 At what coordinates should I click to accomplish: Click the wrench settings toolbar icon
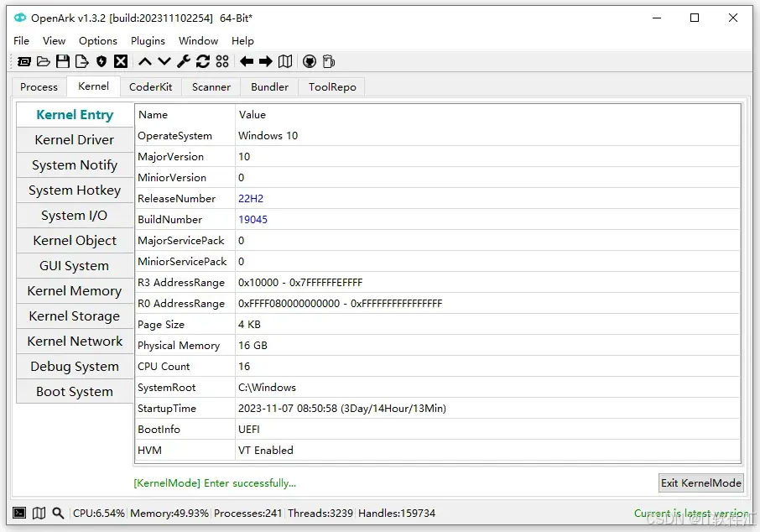tap(184, 61)
